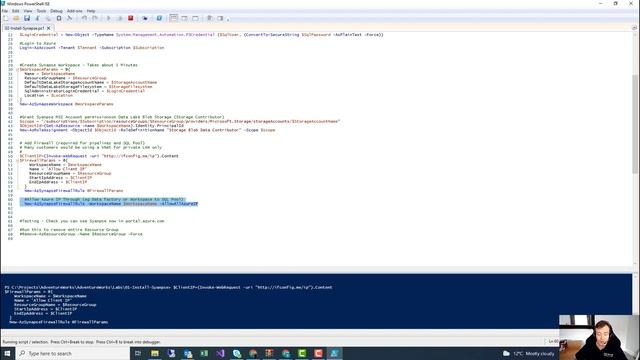Toggle Show Script Pane Maximized layout

tap(196, 18)
